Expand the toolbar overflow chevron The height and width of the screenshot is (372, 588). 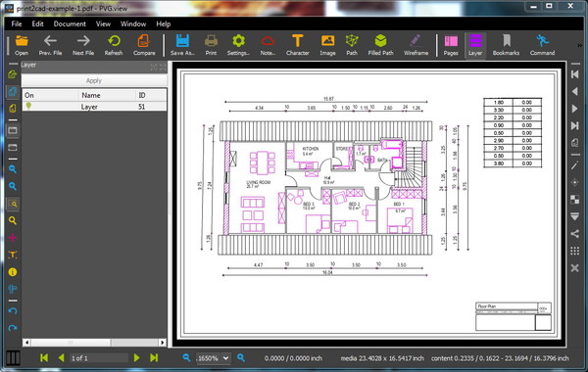click(580, 45)
